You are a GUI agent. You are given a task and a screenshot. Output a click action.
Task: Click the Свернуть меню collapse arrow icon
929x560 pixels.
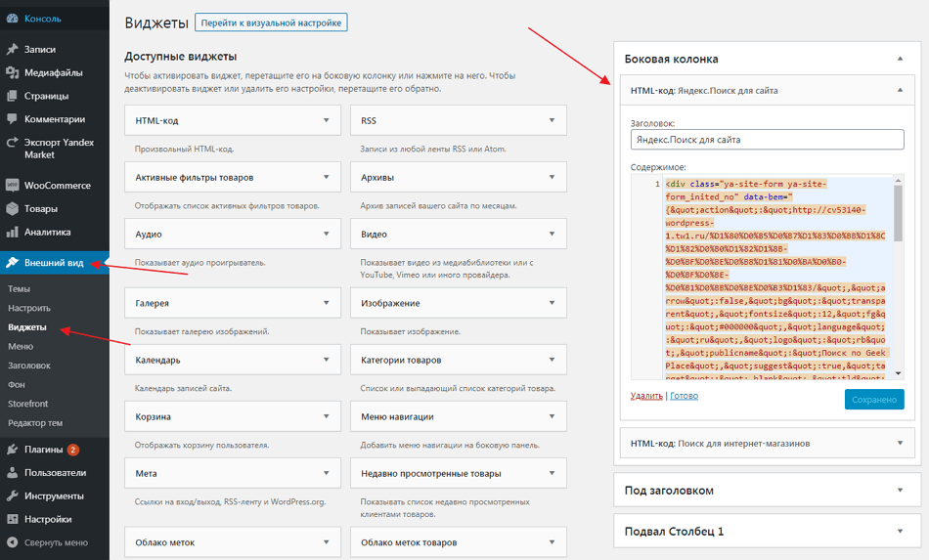click(12, 542)
